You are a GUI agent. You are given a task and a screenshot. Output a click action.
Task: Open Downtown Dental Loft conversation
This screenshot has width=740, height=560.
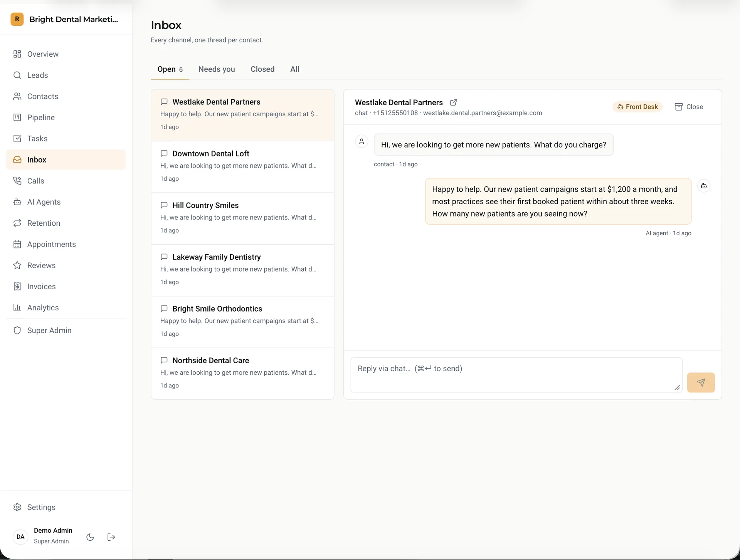click(242, 167)
